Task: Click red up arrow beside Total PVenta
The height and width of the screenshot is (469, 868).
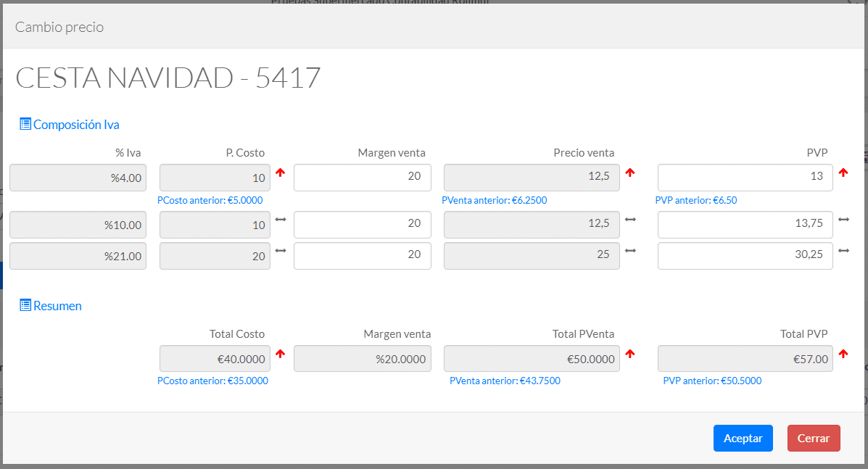Action: click(630, 354)
